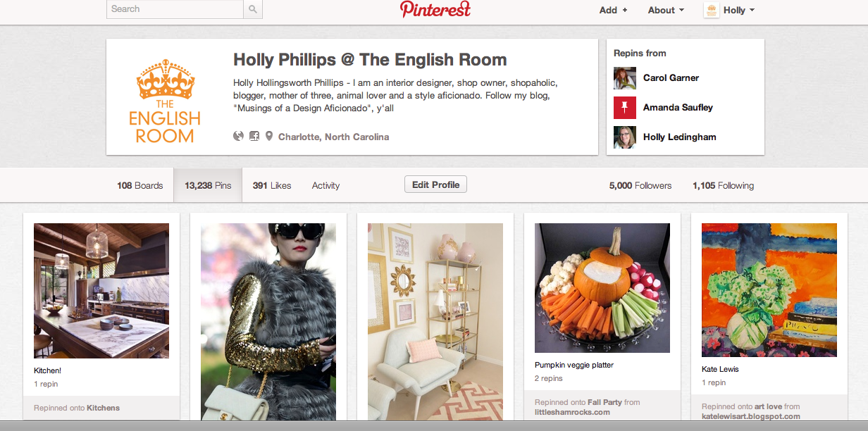Open the website globe icon in profile
This screenshot has width=868, height=431.
click(238, 136)
